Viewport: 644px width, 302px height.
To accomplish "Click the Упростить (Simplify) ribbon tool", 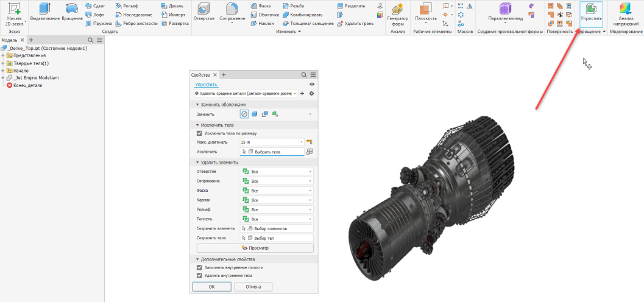I will click(591, 13).
